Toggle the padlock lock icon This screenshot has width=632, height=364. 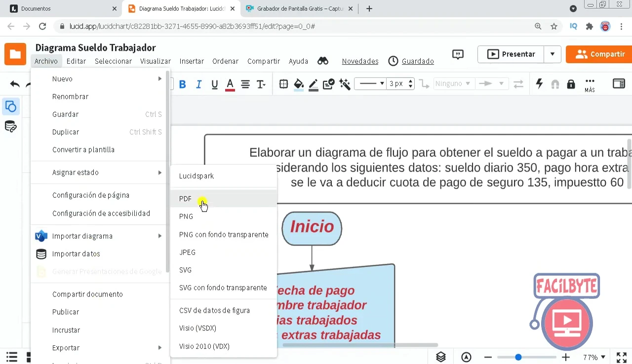click(571, 84)
